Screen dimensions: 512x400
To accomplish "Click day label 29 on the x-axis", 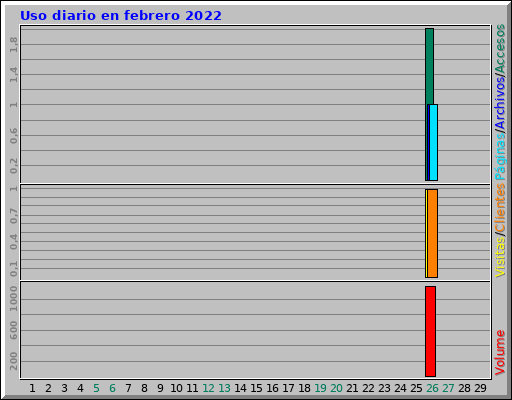I will [x=480, y=388].
